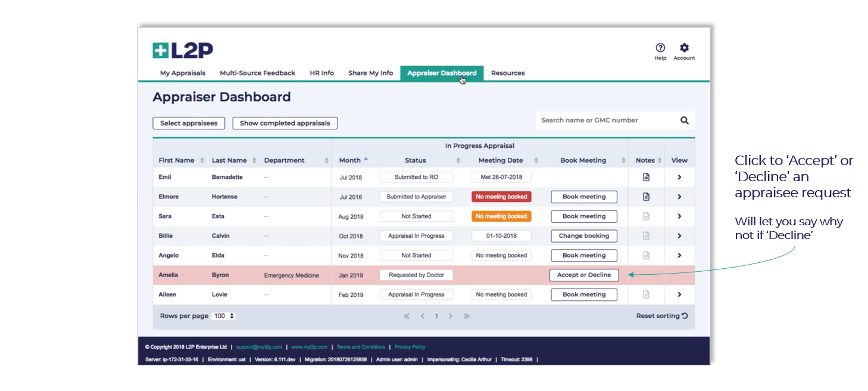Click the search magnifier icon
The height and width of the screenshot is (391, 868).
(684, 120)
